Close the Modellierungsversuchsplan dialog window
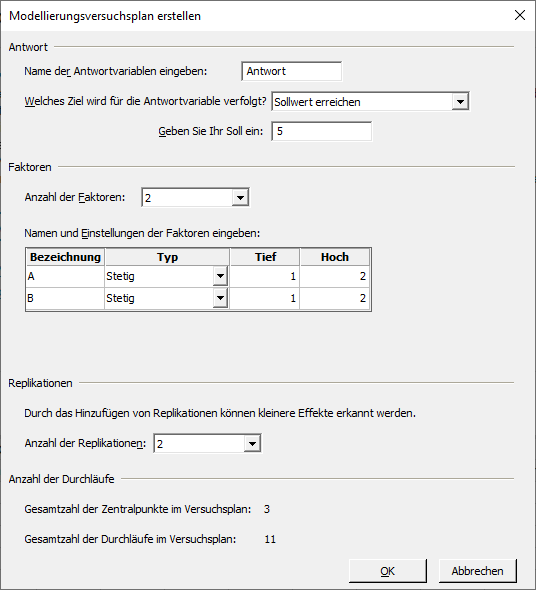This screenshot has height=590, width=536. point(520,15)
